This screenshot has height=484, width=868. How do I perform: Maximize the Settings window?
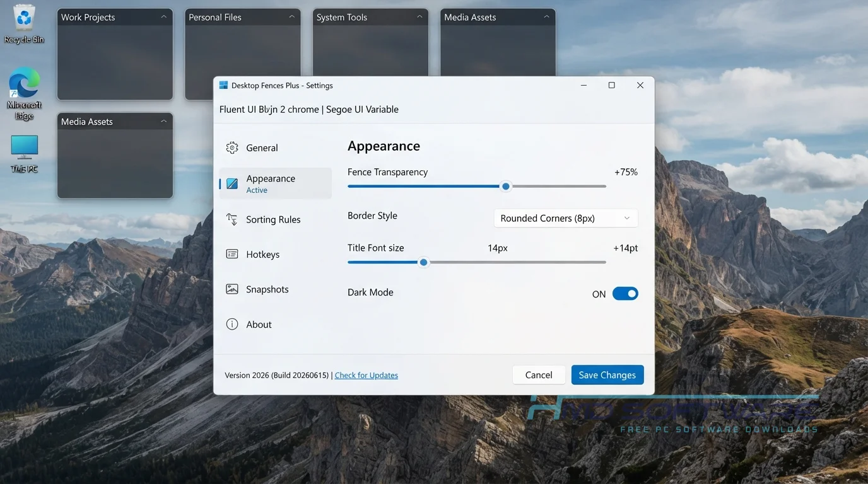point(611,85)
